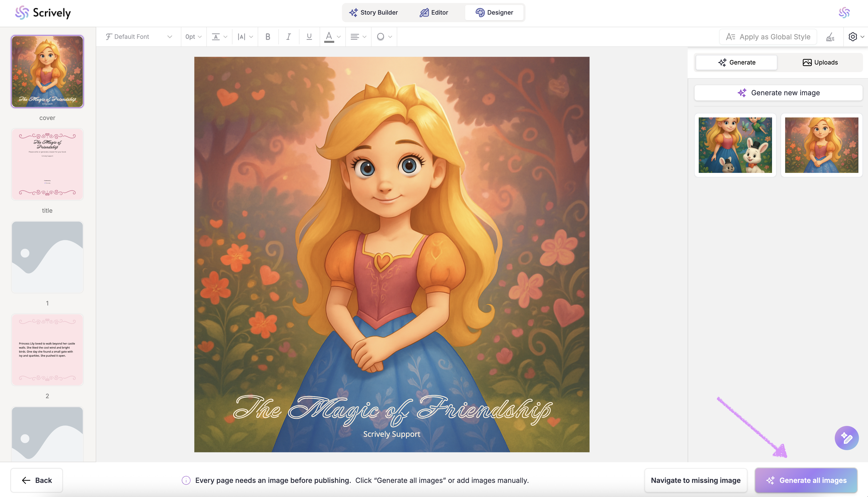Expand the circle shape style dropdown
This screenshot has width=868, height=497.
coord(384,37)
